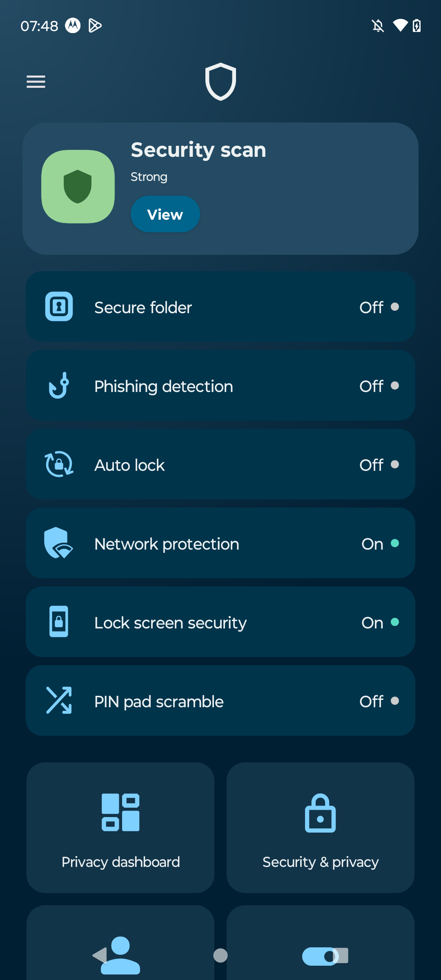Open the person icon tile at bottom
Image resolution: width=441 pixels, height=980 pixels.
tap(120, 943)
